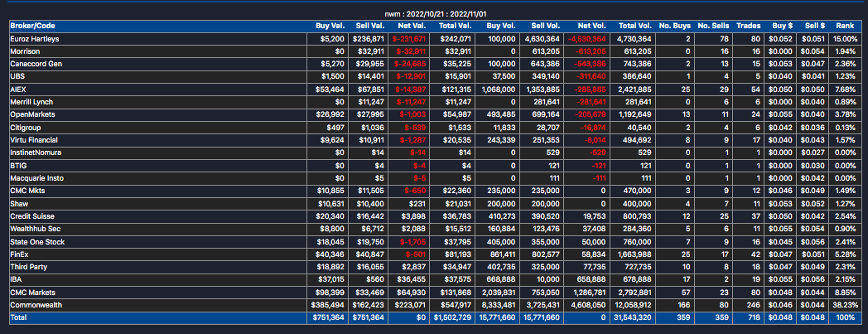Click Euroz Hartleys net value $-231,671
The image size is (868, 334).
tap(408, 39)
